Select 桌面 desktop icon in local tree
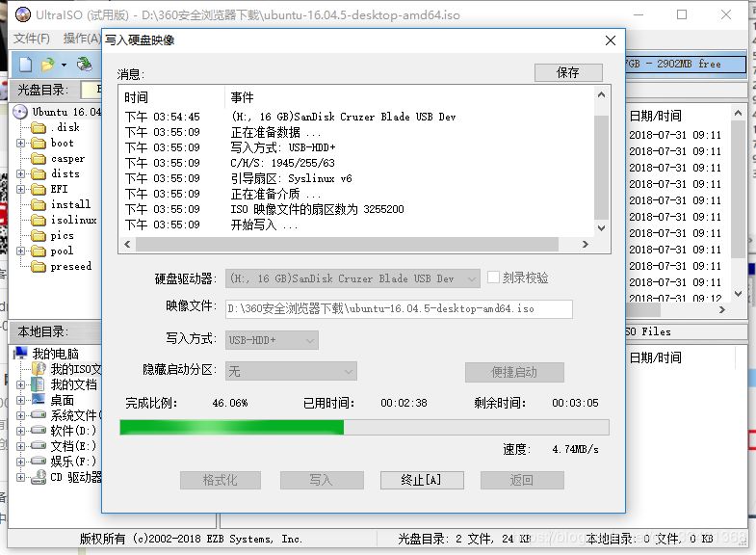 [39, 400]
